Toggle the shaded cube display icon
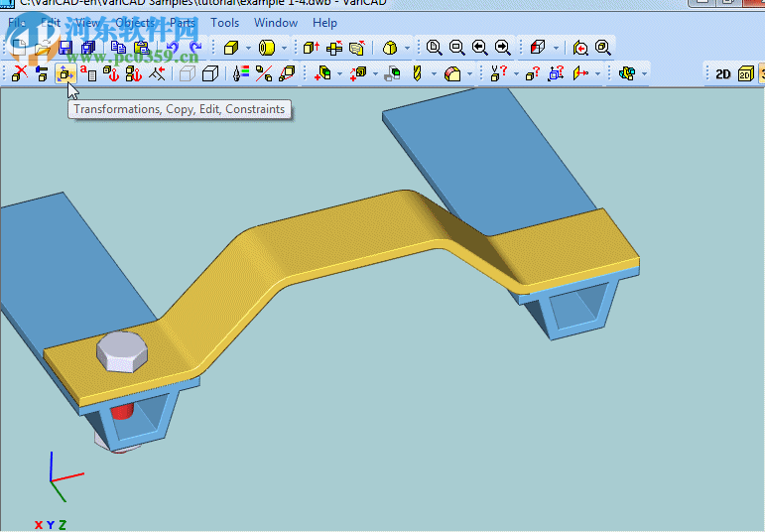This screenshot has width=765, height=532. 210,73
